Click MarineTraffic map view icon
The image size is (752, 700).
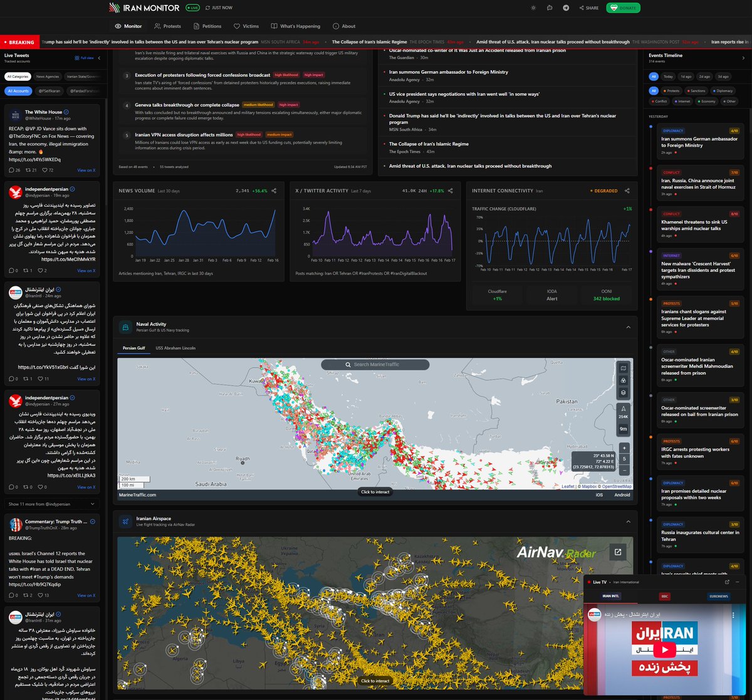(x=623, y=368)
